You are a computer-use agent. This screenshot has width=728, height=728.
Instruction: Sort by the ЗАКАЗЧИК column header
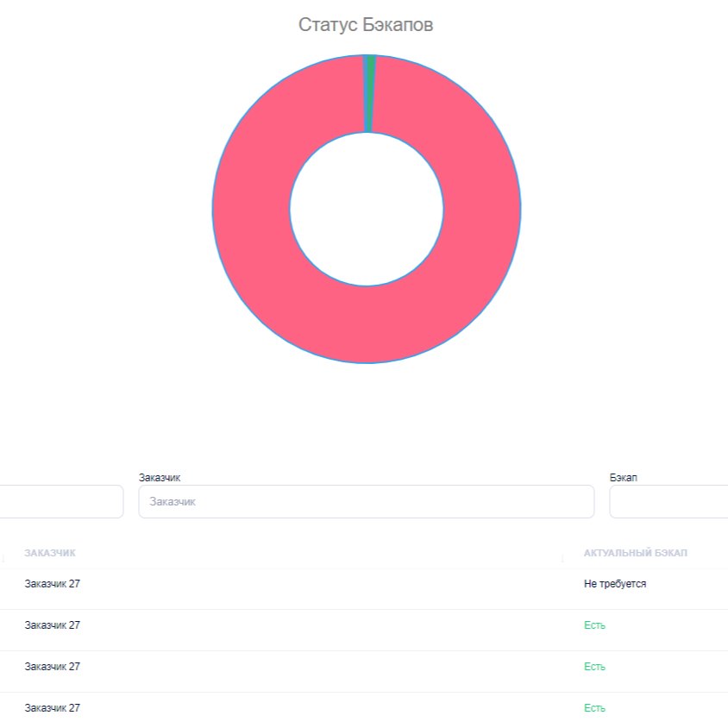click(x=50, y=553)
